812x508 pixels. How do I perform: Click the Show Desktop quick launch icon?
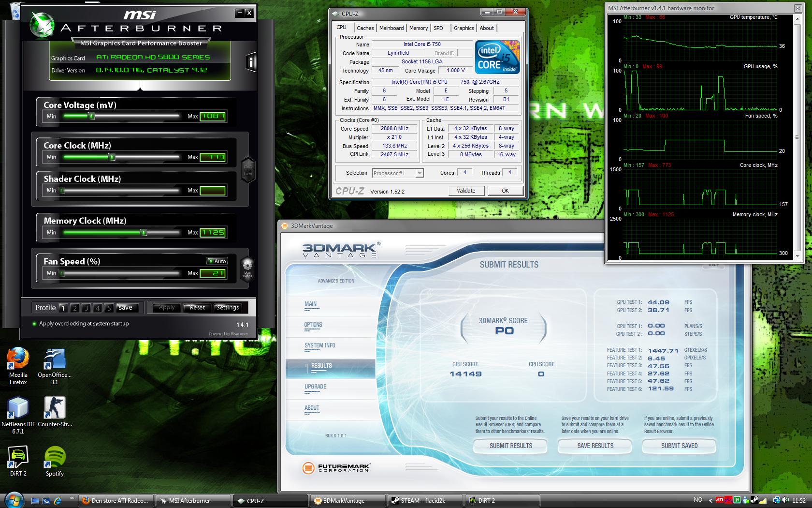(x=35, y=501)
